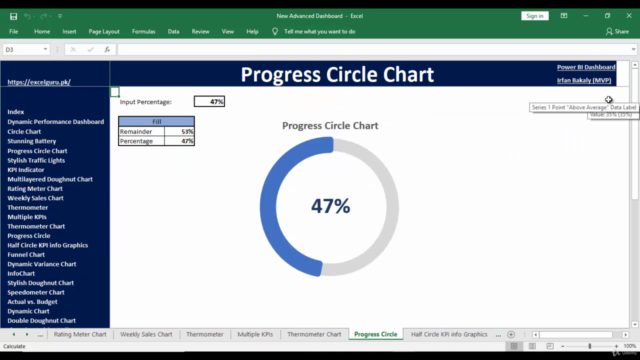Click the Enter checkmark formula bar icon
The height and width of the screenshot is (360, 640).
click(x=90, y=49)
